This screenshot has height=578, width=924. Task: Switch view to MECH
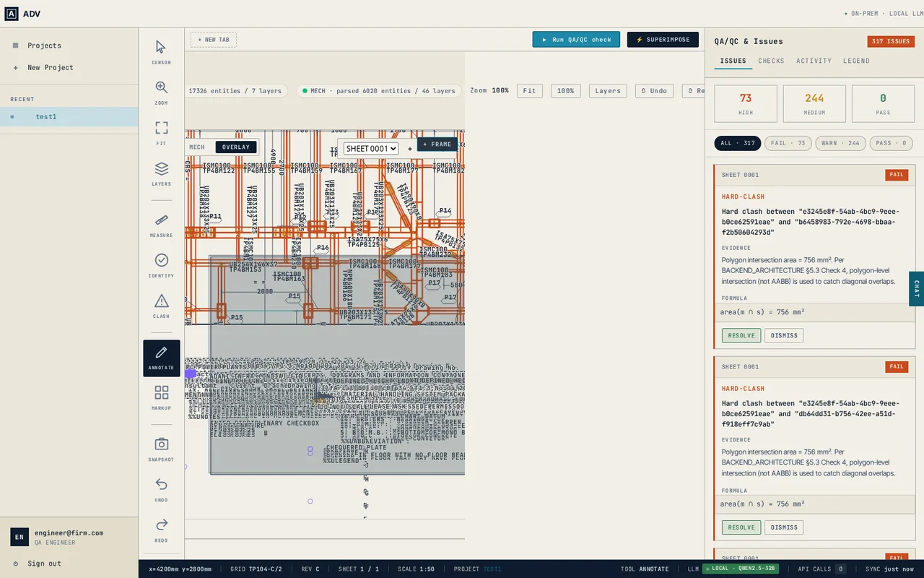pyautogui.click(x=197, y=147)
